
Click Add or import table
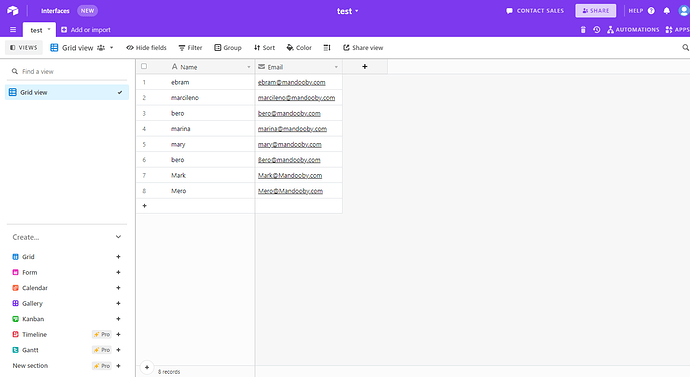coord(86,30)
